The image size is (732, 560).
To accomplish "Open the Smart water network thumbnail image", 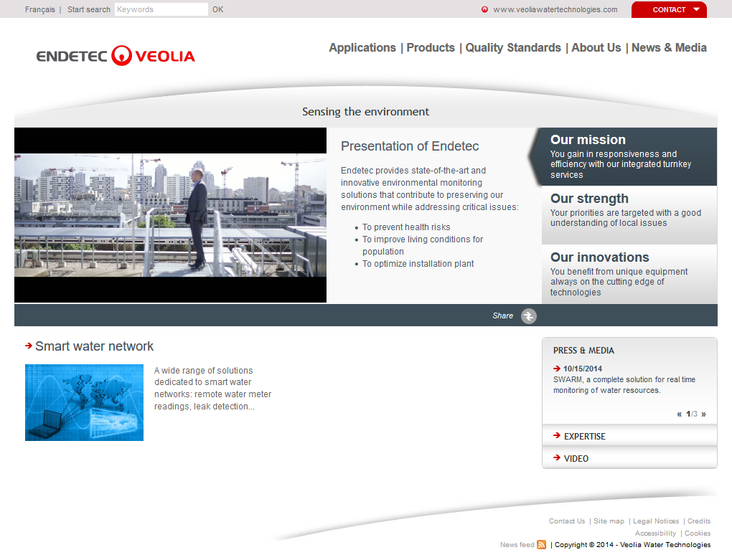I will click(x=84, y=402).
